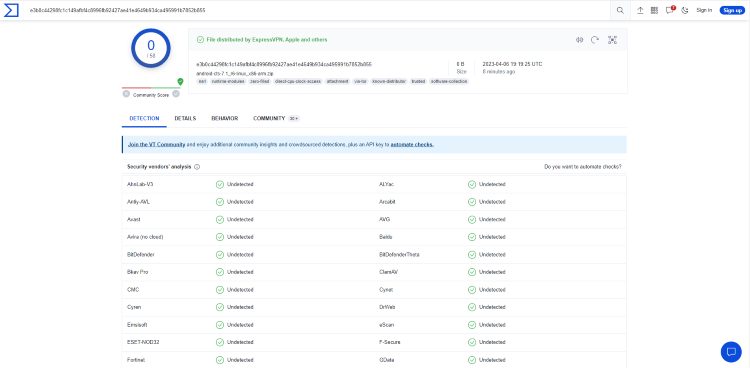This screenshot has width=750, height=368.
Task: Click the 'known-distributor' tag
Action: tap(389, 81)
